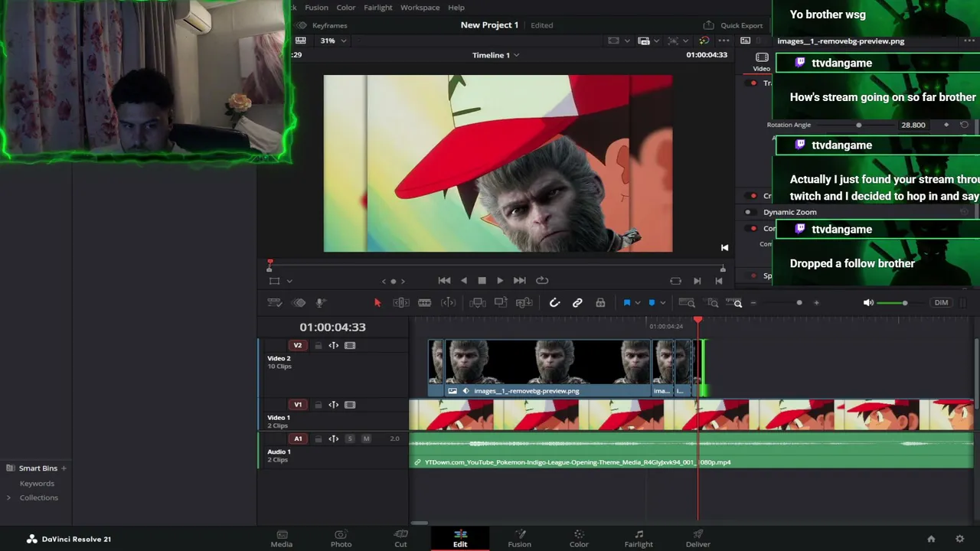This screenshot has height=551, width=980.
Task: Switch to the Media page
Action: 282,539
